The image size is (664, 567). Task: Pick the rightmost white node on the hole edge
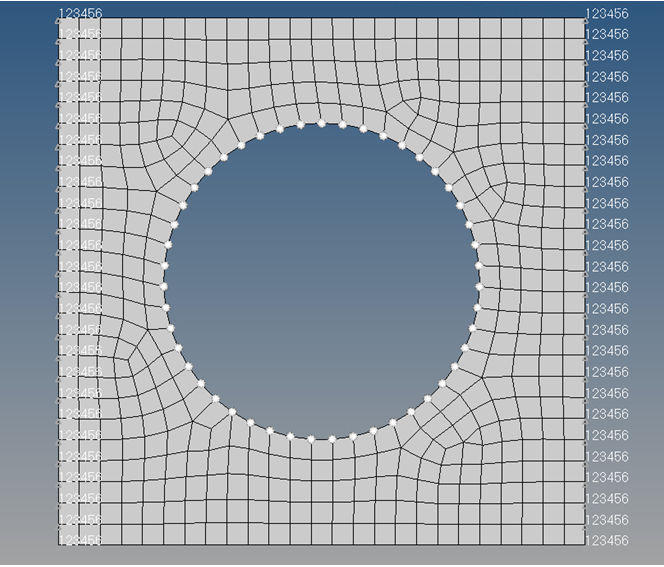(479, 287)
